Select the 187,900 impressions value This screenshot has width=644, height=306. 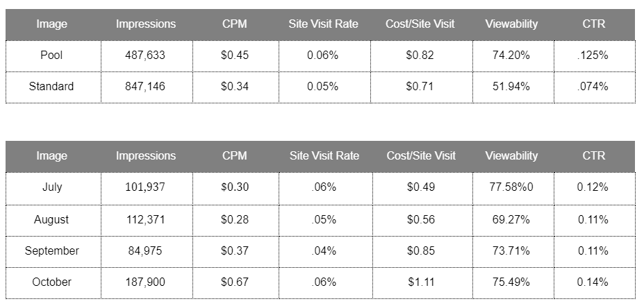pyautogui.click(x=145, y=282)
